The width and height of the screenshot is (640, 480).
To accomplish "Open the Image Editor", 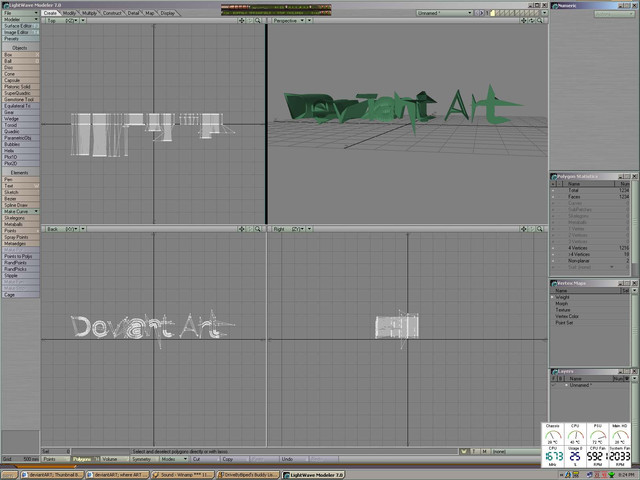I will (20, 32).
